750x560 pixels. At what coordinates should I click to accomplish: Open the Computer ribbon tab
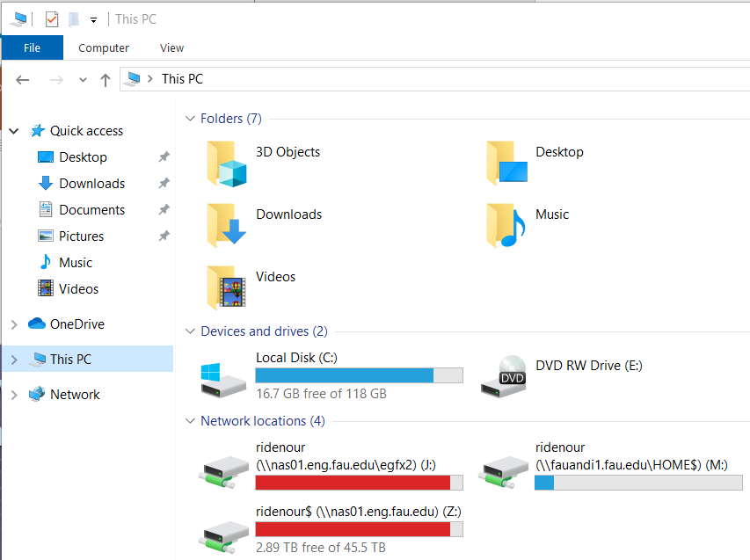point(104,47)
